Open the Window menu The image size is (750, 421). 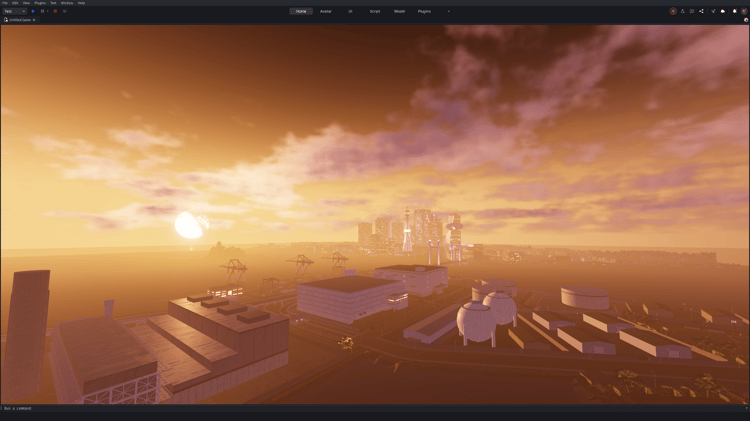67,3
